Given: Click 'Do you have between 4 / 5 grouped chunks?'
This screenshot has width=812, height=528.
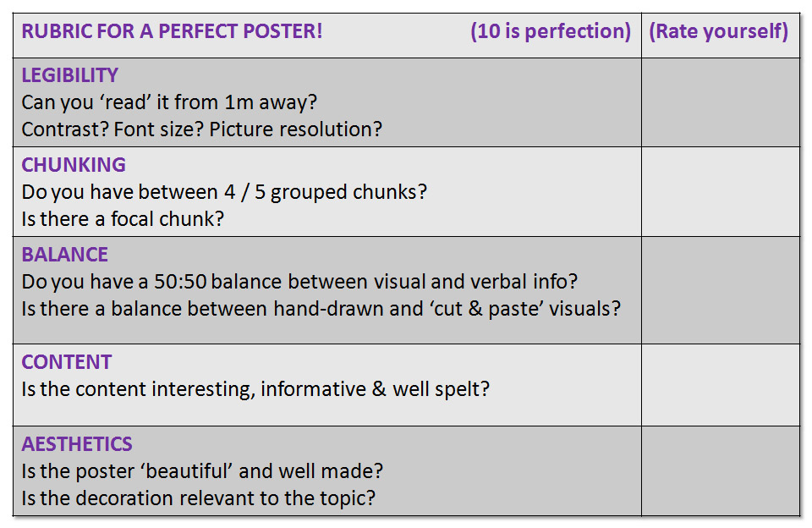Looking at the screenshot, I should click(224, 192).
